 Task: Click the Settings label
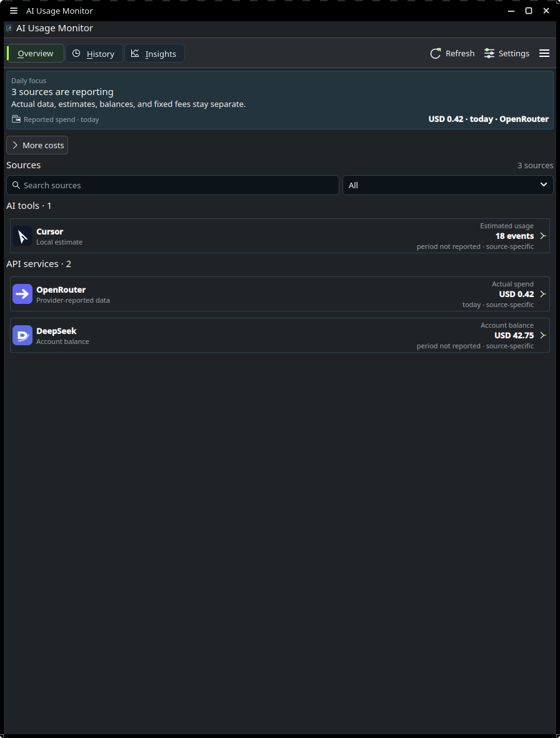coord(514,53)
